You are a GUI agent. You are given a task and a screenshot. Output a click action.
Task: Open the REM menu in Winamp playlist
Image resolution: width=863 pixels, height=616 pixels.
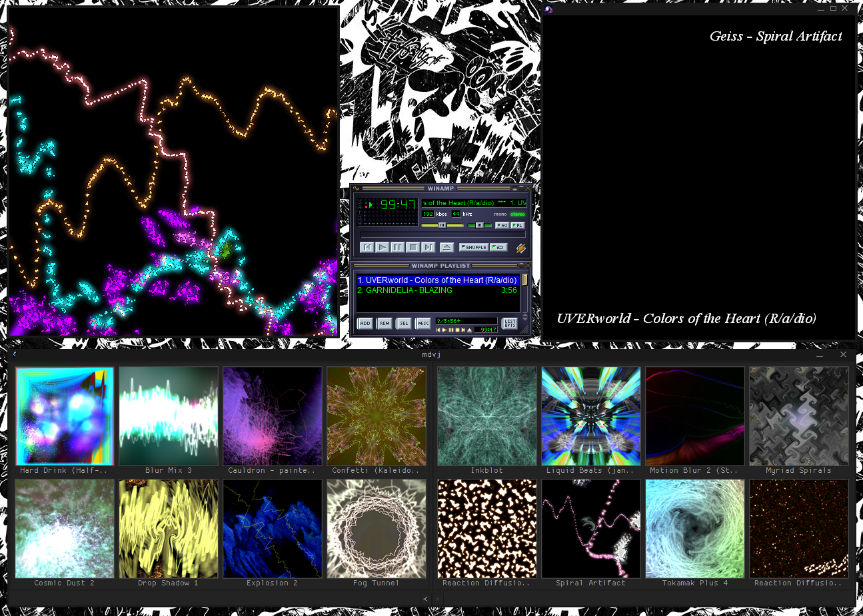click(x=385, y=323)
